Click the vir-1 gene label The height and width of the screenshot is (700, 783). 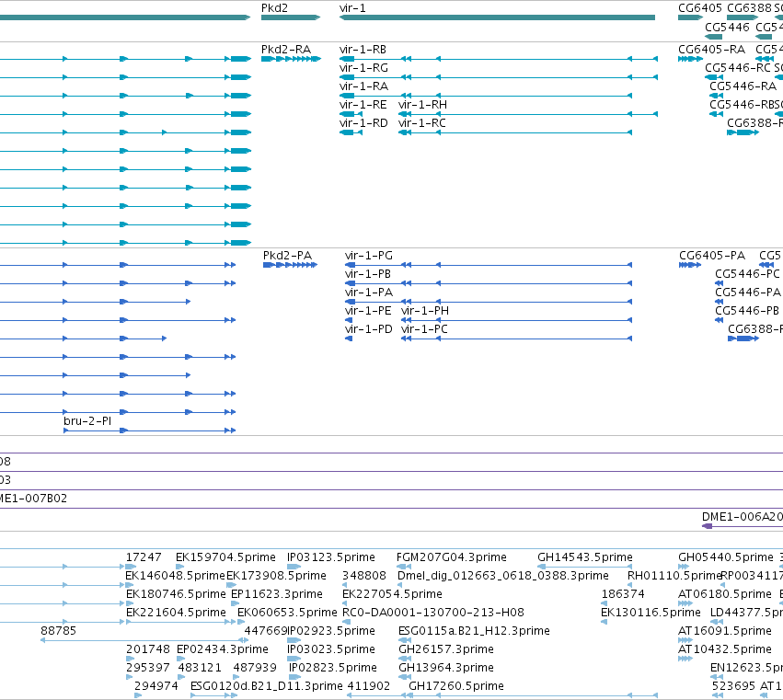point(352,8)
